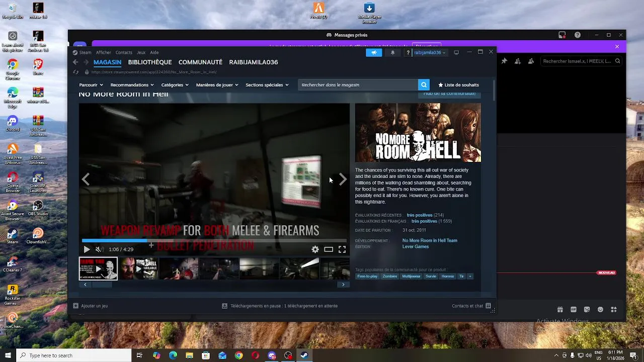Image resolution: width=644 pixels, height=362 pixels.
Task: Open Sections spéciales dropdown
Action: coord(267,85)
